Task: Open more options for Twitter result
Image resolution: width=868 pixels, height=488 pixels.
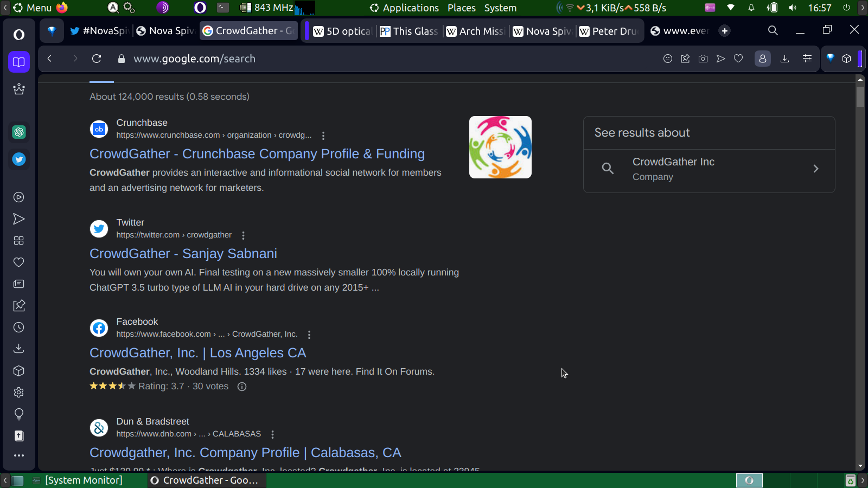Action: pos(243,235)
